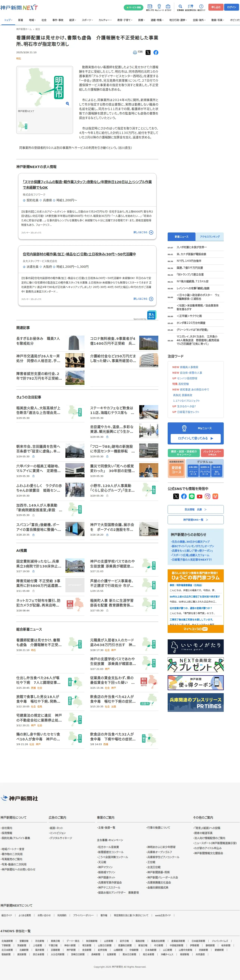Image resolution: width=240 pixels, height=980 pixels.
Task: Click the ログインして使ってみる button
Action: pos(196,438)
